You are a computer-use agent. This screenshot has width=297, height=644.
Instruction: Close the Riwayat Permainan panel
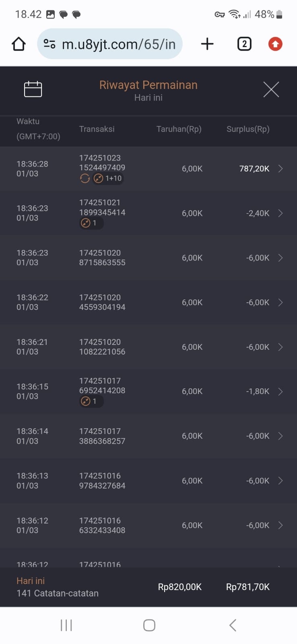pyautogui.click(x=271, y=89)
